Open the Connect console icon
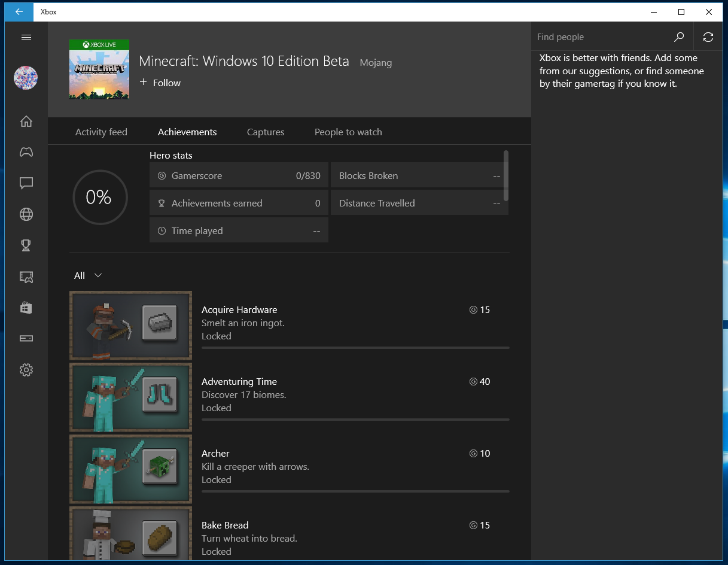This screenshot has width=728, height=565. tap(26, 338)
